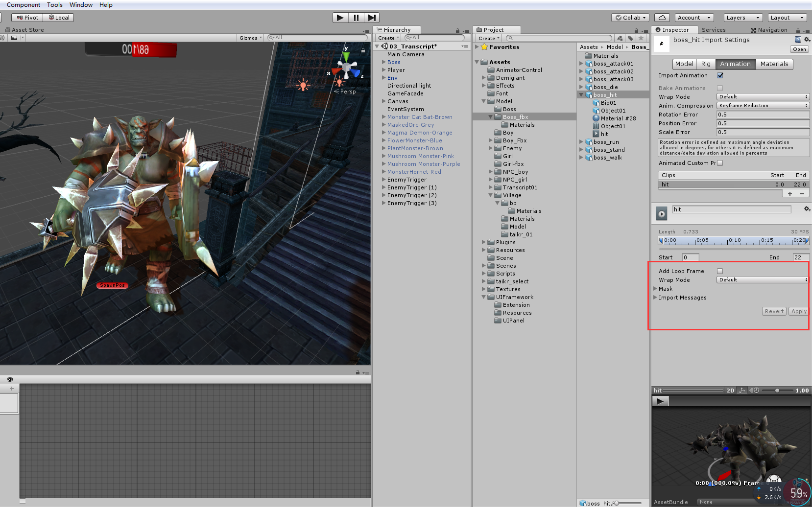Open the Gizmos dropdown in scene view
This screenshot has height=507, width=812.
pos(251,38)
